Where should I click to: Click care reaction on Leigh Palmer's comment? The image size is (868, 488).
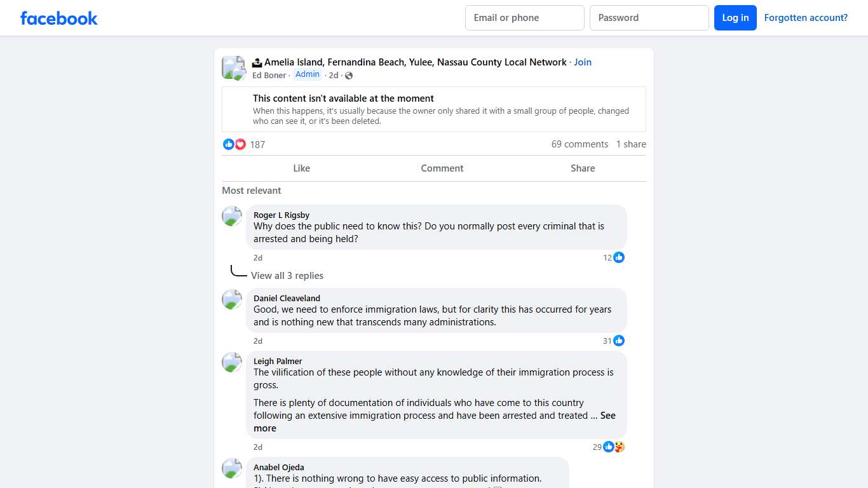pyautogui.click(x=620, y=447)
